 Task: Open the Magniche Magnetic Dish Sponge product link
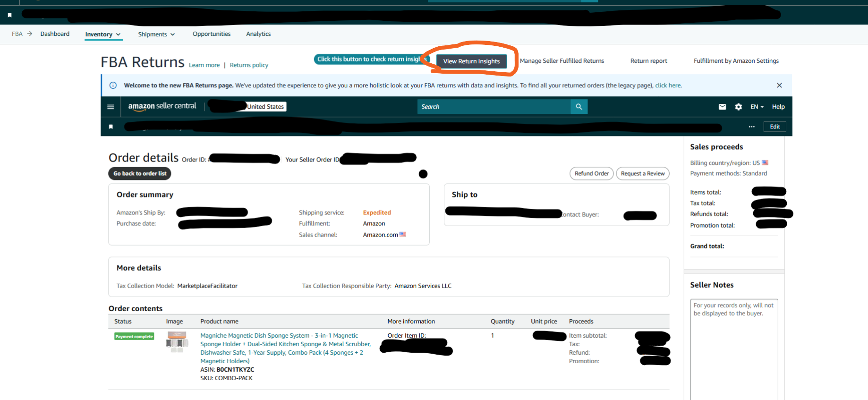[x=285, y=348]
